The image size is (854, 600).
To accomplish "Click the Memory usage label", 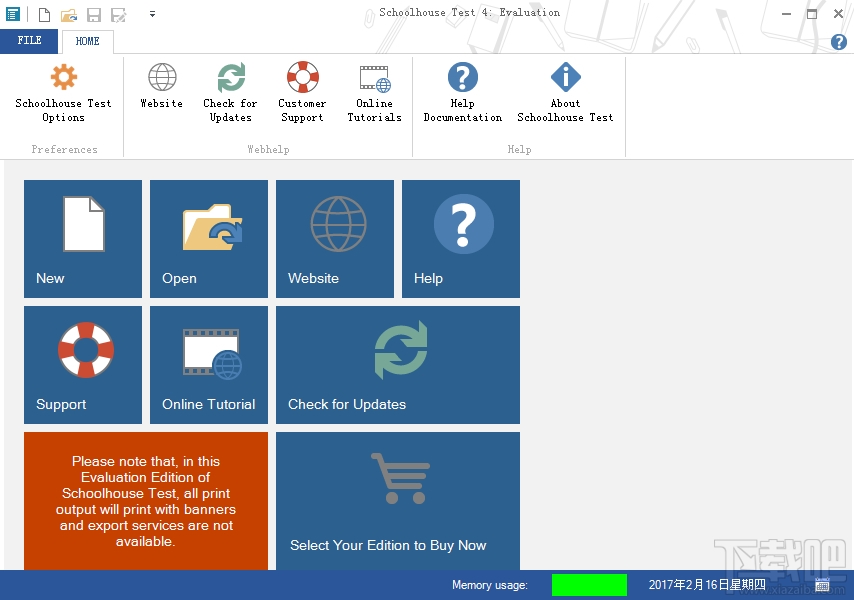I will (x=490, y=585).
